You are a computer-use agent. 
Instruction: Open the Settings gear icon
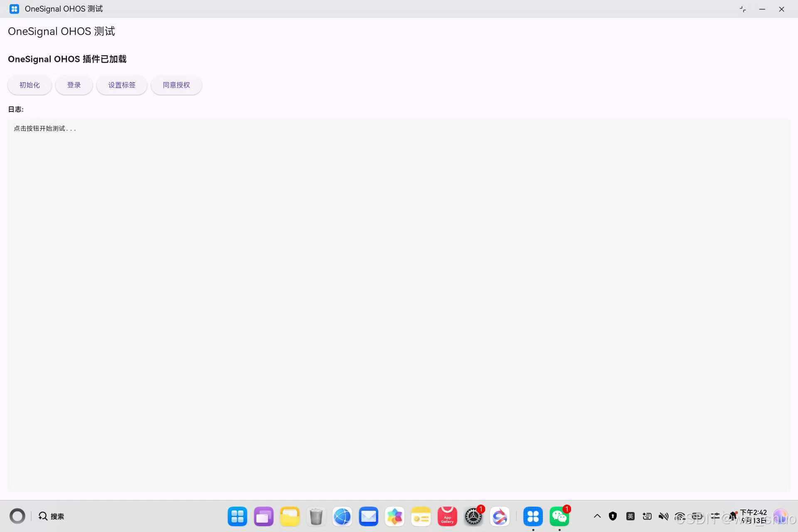pos(473,517)
